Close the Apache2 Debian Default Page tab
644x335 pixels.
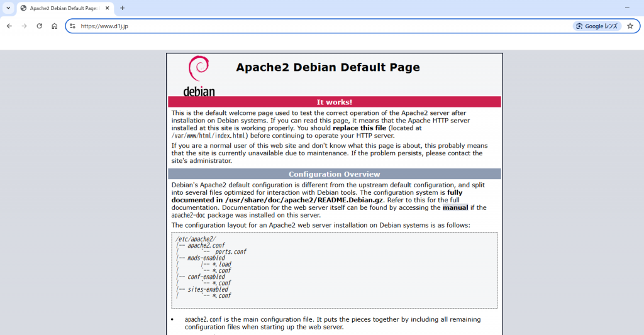(108, 8)
